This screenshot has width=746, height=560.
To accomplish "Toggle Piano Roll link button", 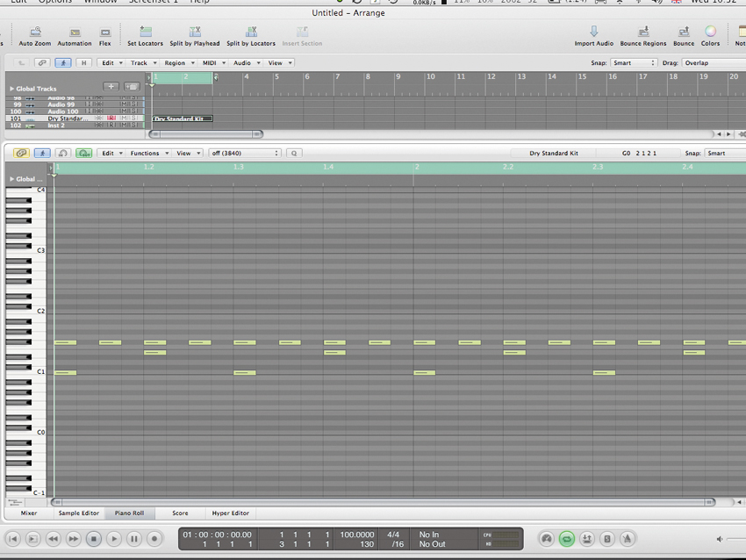I will [21, 154].
